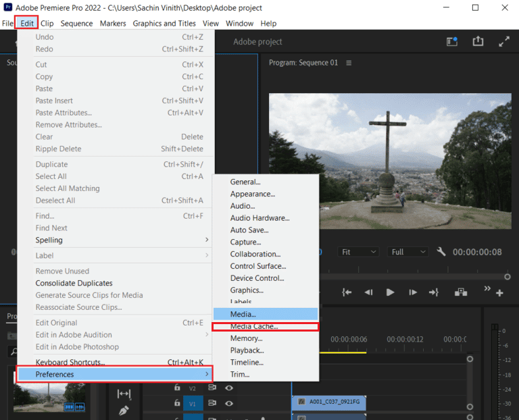
Task: Open the button editor plus icon
Action: [499, 292]
